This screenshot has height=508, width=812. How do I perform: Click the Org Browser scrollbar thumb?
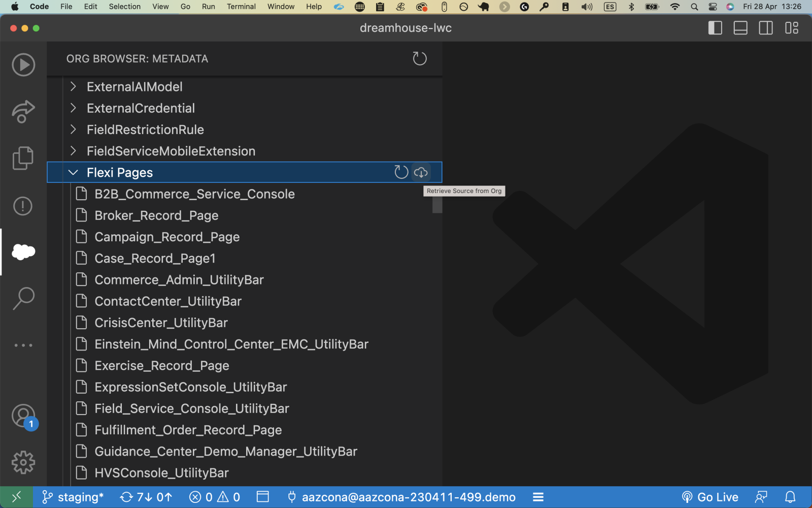(x=437, y=205)
